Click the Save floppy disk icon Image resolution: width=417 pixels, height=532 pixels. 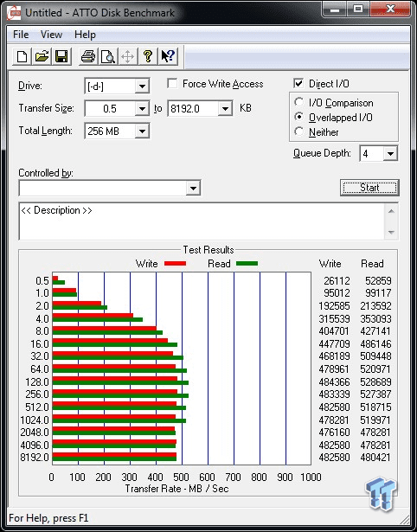tap(61, 57)
